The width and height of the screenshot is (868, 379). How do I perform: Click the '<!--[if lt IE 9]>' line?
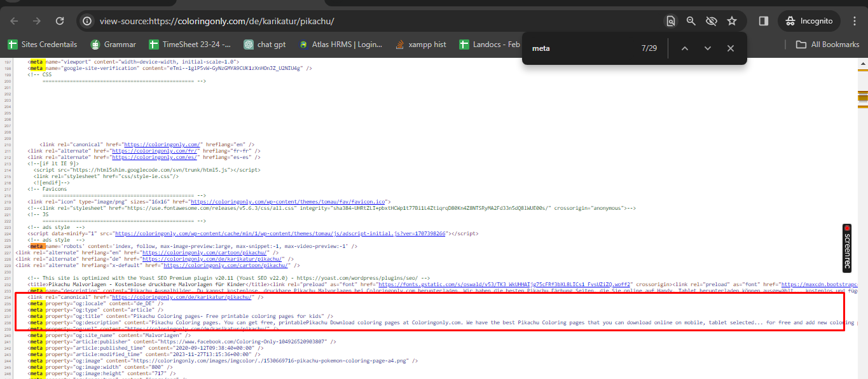pos(53,163)
